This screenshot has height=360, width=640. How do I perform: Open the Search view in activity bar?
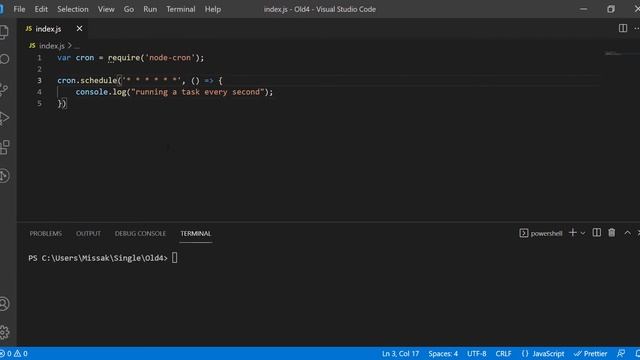(x=4, y=60)
